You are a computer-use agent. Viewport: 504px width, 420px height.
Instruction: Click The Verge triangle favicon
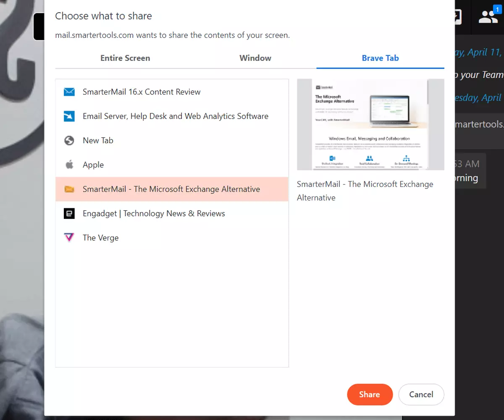click(69, 238)
